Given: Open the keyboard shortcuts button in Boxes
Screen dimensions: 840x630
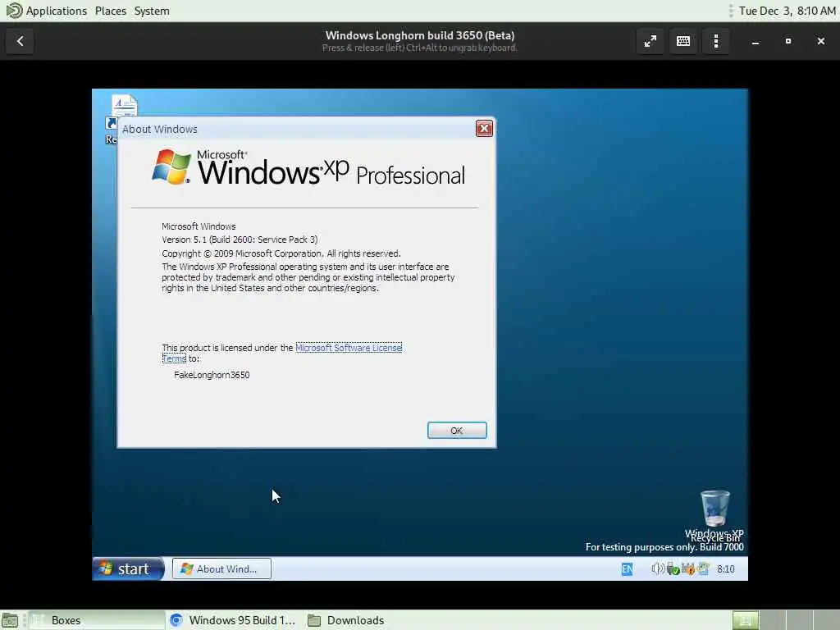Looking at the screenshot, I should click(683, 41).
